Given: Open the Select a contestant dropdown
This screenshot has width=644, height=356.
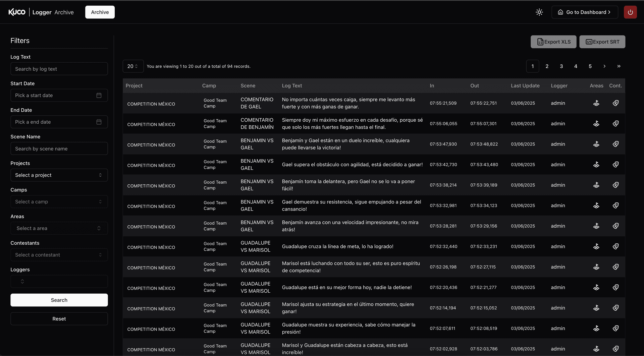Looking at the screenshot, I should [x=59, y=255].
